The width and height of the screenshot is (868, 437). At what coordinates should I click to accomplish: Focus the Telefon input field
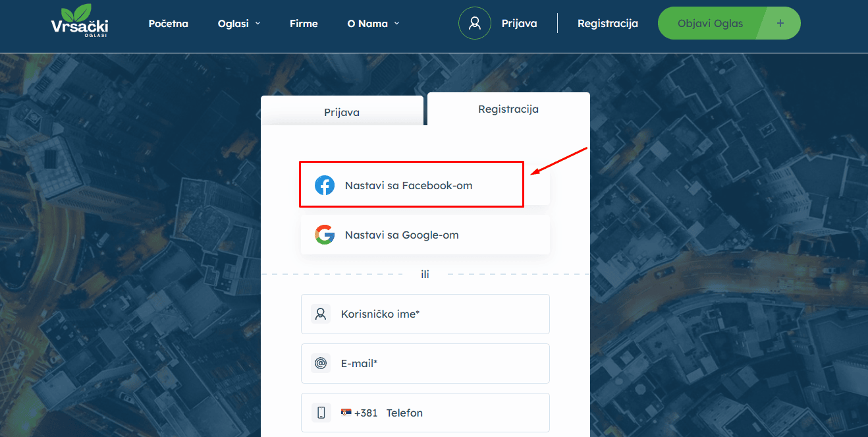(x=425, y=413)
